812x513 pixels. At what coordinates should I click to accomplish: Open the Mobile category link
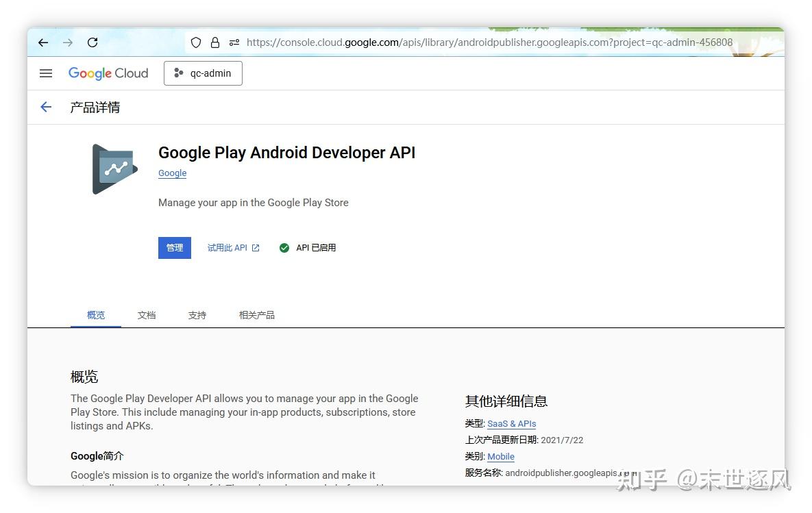coord(500,456)
